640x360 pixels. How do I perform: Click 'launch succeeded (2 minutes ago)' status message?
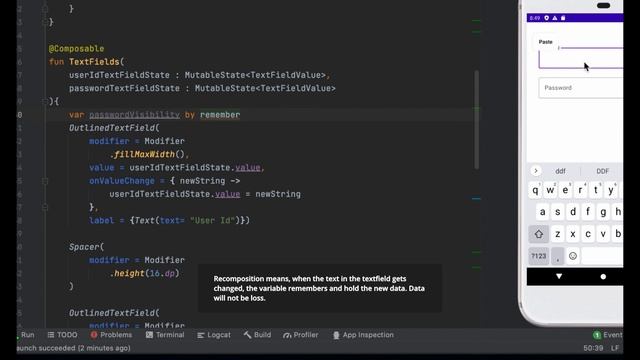(73, 348)
